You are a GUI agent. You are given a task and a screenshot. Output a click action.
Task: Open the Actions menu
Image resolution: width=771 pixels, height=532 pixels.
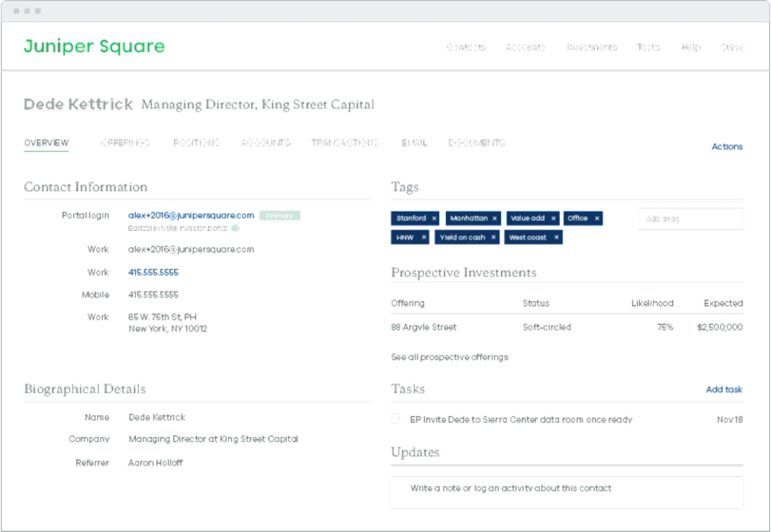click(727, 146)
